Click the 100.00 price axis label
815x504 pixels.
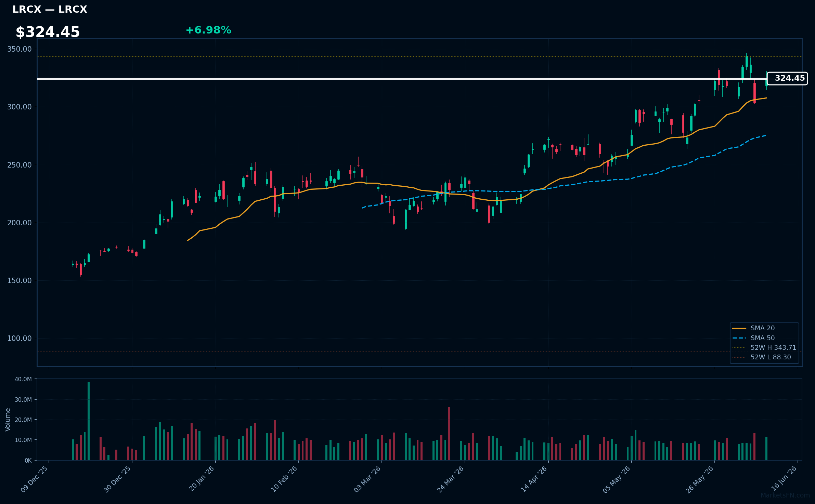(x=20, y=339)
